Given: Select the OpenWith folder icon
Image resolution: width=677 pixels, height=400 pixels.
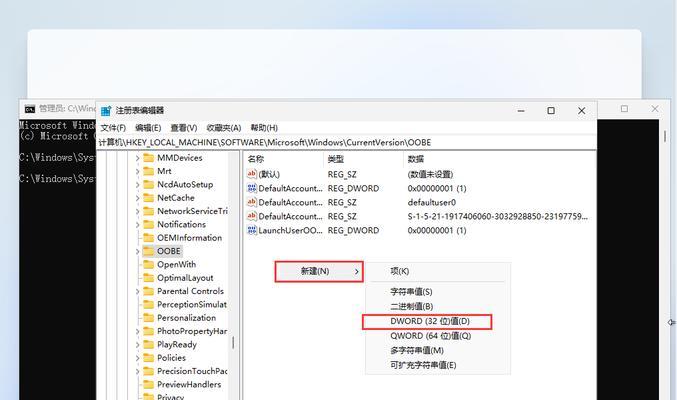Looking at the screenshot, I should tap(149, 264).
